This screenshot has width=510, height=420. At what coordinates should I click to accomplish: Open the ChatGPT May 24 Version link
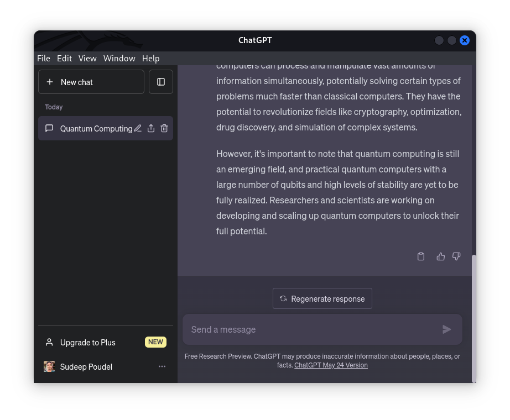(x=331, y=365)
